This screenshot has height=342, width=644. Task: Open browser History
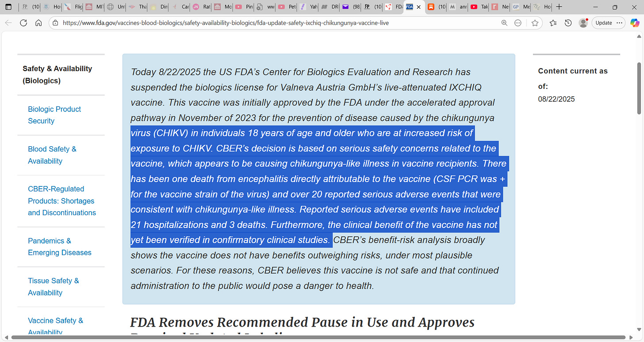tap(568, 23)
